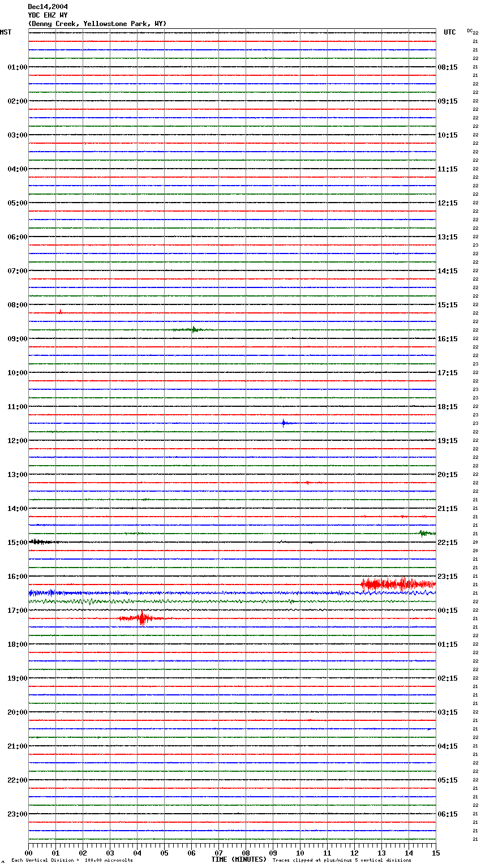Click the TIME (MINUTES) axis title

tap(239, 860)
